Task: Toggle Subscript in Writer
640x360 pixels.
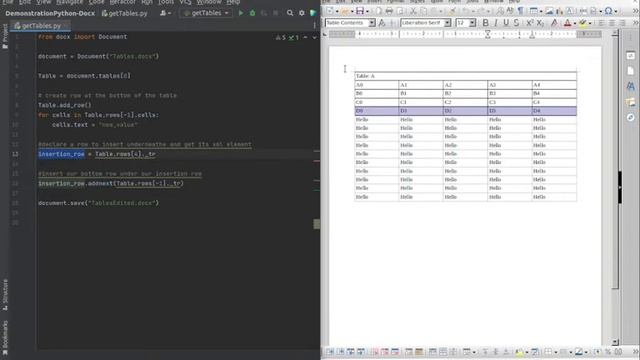Action: [540, 23]
